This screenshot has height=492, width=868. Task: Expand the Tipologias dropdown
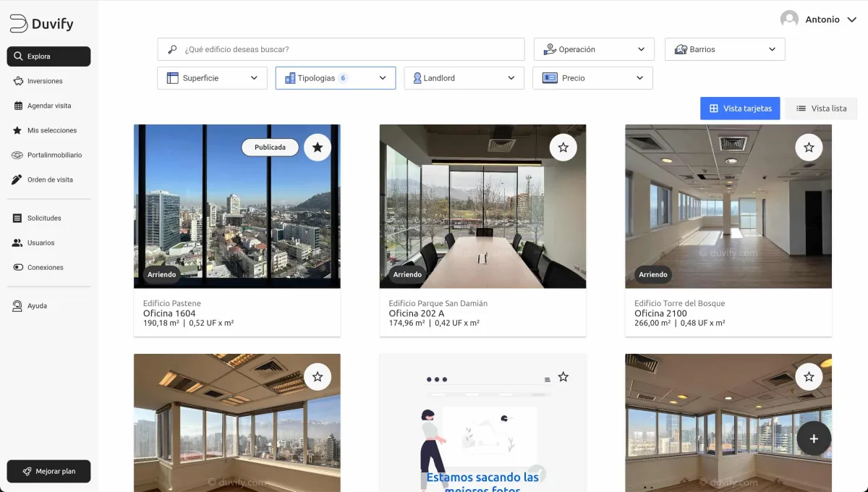click(x=336, y=78)
